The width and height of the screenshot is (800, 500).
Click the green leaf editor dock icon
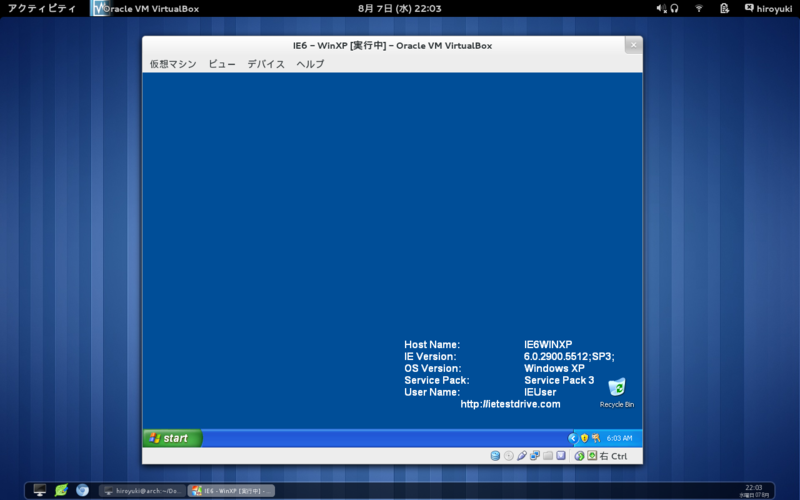click(x=61, y=490)
